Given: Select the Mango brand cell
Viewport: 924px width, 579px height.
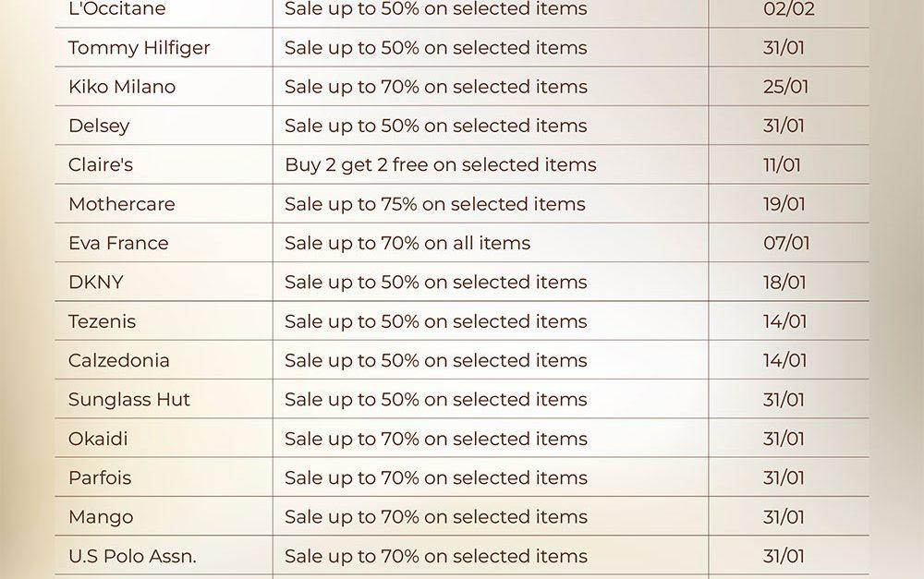Looking at the screenshot, I should click(101, 517).
